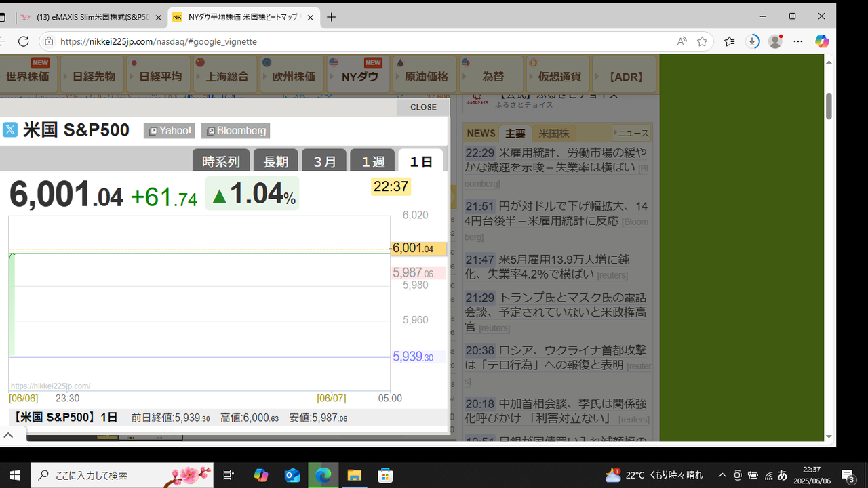
Task: Open the browser Downloads icon
Action: pyautogui.click(x=752, y=41)
